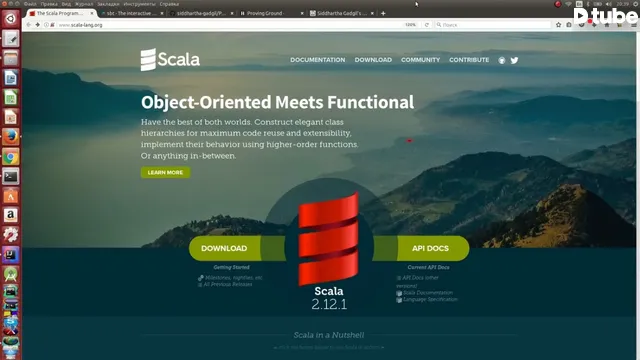Open the Ubuntu Dash launcher
Image resolution: width=640 pixels, height=360 pixels.
click(x=11, y=19)
